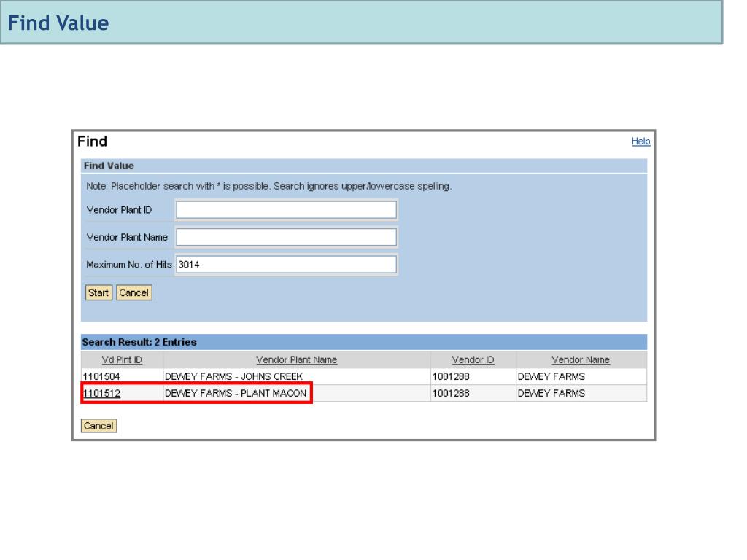Click DEWEY FARMS - PLANT MACON row entry
This screenshot has height=560, width=747.
click(233, 394)
